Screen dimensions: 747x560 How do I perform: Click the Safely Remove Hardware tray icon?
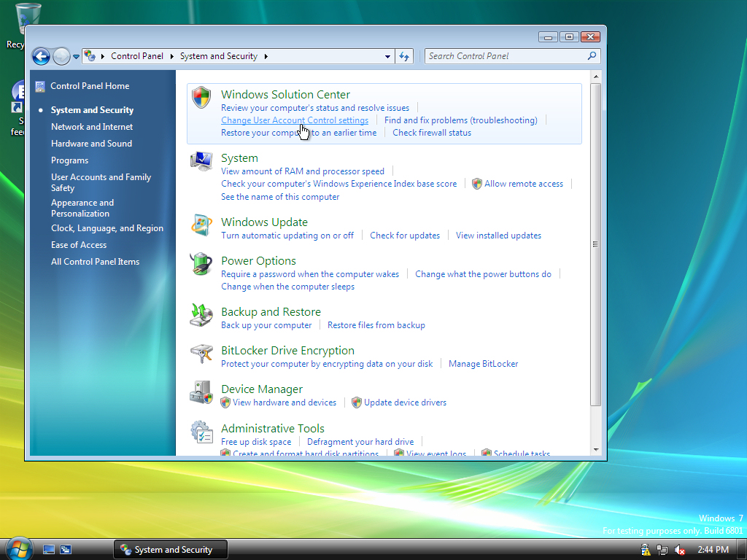point(646,550)
